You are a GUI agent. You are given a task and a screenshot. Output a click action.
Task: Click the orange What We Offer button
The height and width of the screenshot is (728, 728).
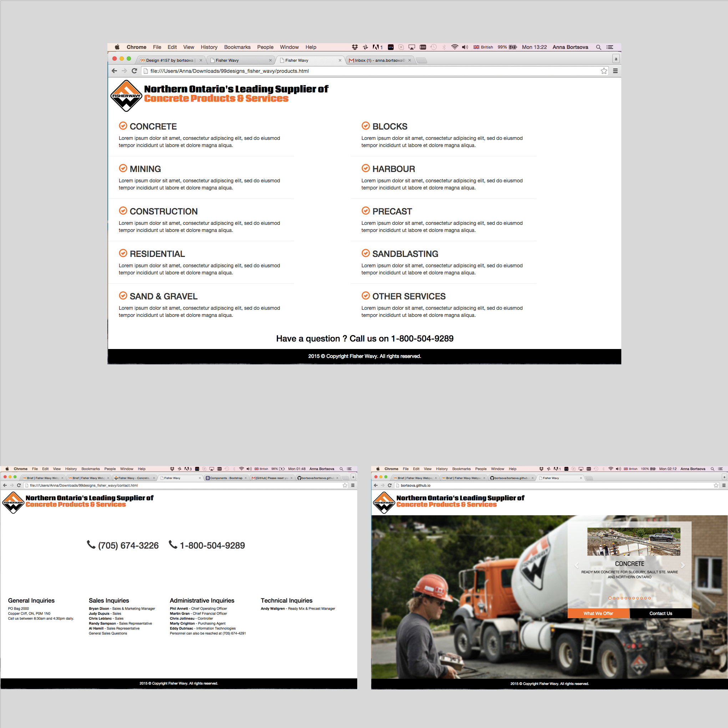click(x=598, y=613)
